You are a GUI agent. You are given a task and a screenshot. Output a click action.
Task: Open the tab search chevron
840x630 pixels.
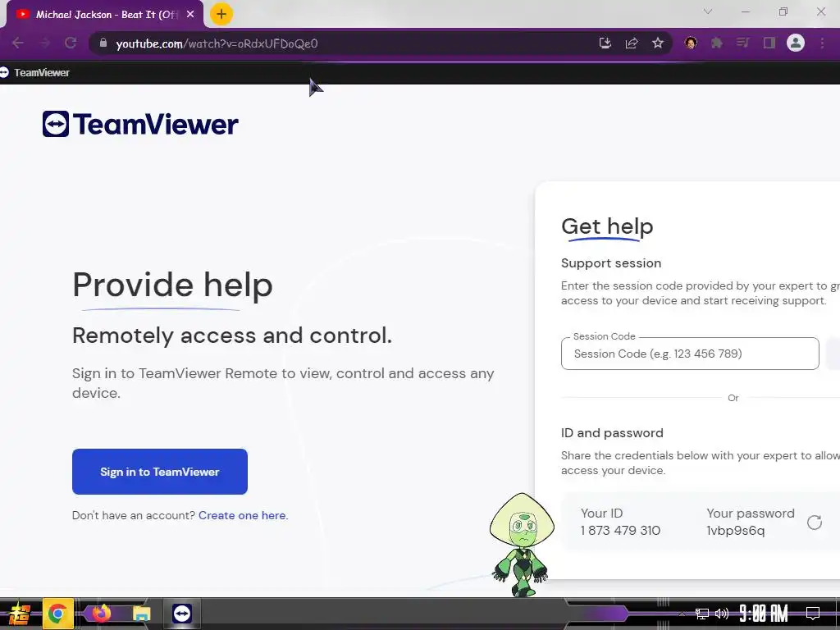tap(708, 11)
